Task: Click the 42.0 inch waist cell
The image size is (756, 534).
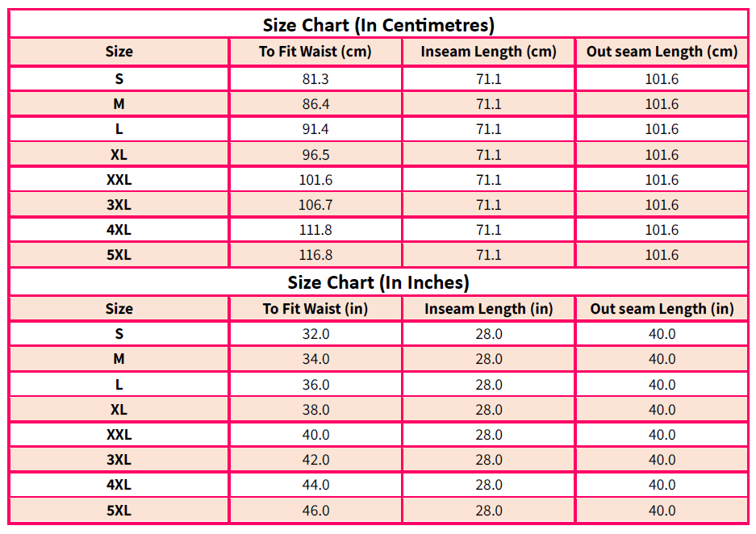Action: 315,460
